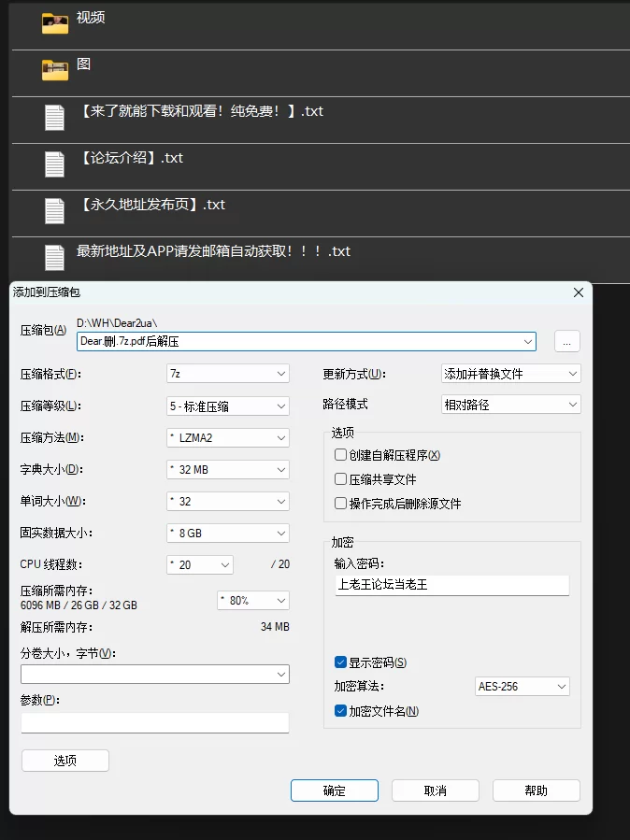Open the 路径模式 相对路径 dropdown
630x840 pixels.
tap(511, 405)
